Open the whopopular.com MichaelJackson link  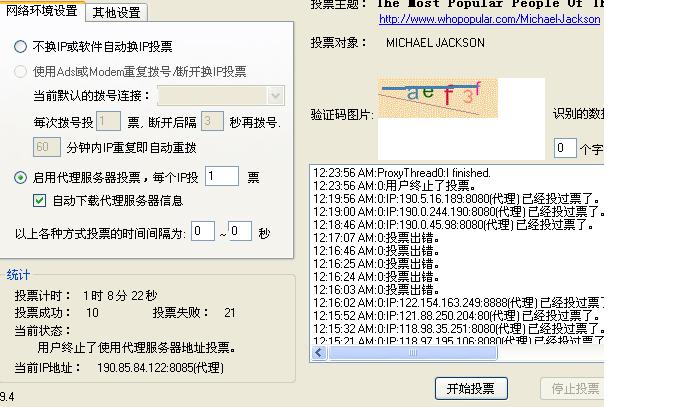489,19
